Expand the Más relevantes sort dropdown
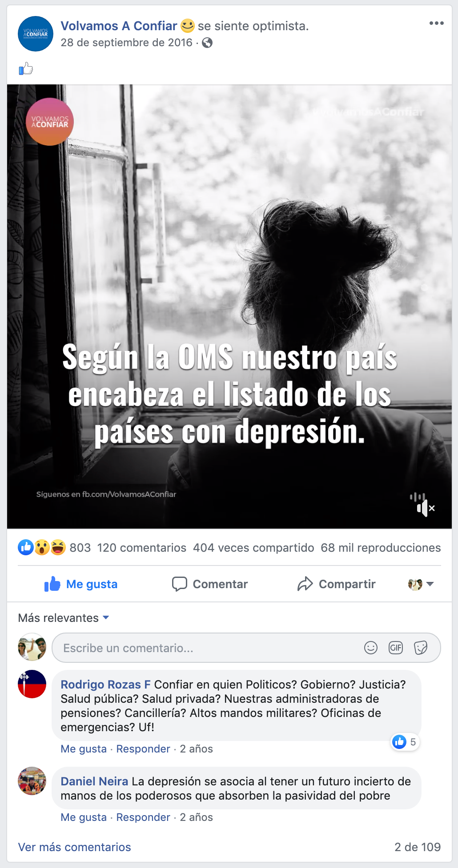This screenshot has width=458, height=868. (x=64, y=618)
